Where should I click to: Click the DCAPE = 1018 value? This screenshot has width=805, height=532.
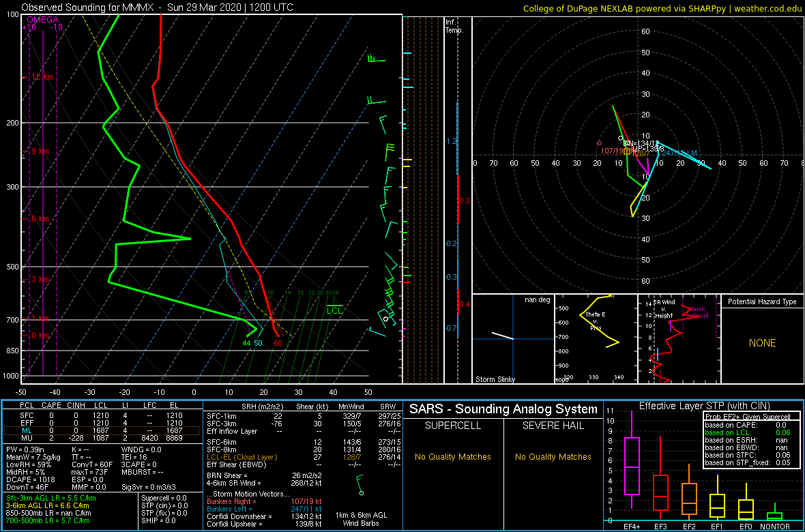29,479
